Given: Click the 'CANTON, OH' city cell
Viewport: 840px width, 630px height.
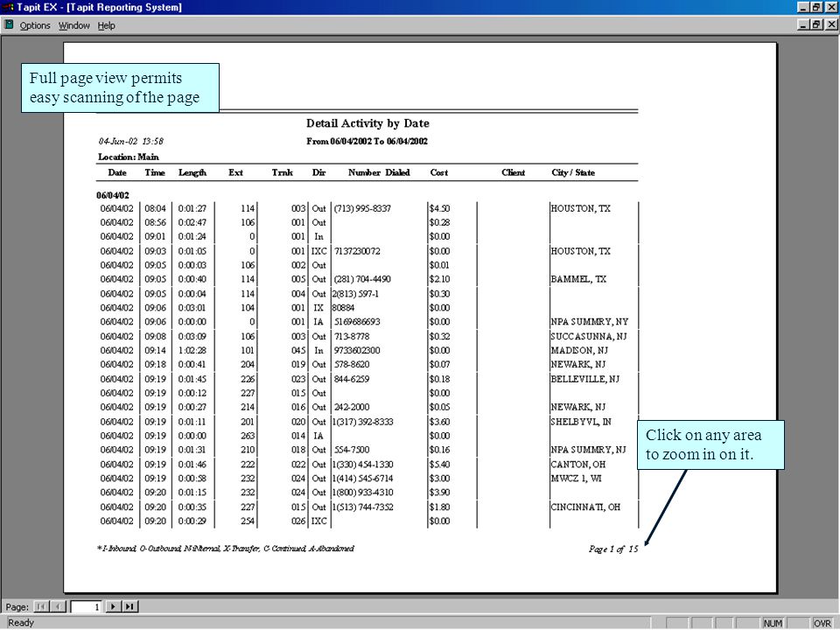Looking at the screenshot, I should (578, 465).
